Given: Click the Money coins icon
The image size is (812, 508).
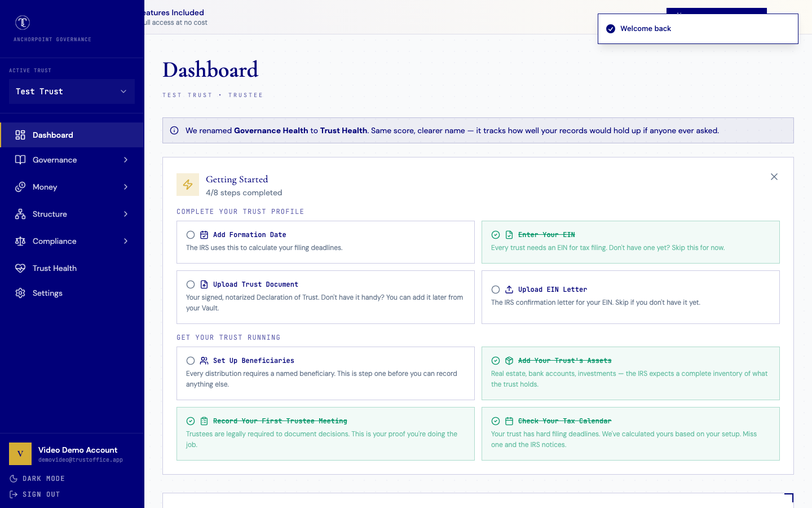Looking at the screenshot, I should coord(20,187).
